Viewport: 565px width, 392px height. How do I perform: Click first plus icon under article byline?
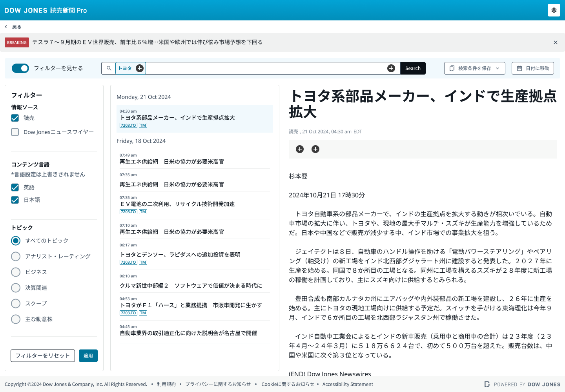pyautogui.click(x=300, y=149)
